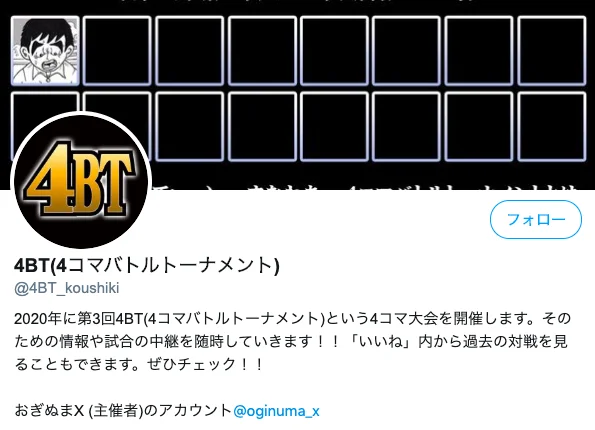This screenshot has height=430, width=595.
Task: Click the empty frame right of the manga thumbnail
Action: 117,50
